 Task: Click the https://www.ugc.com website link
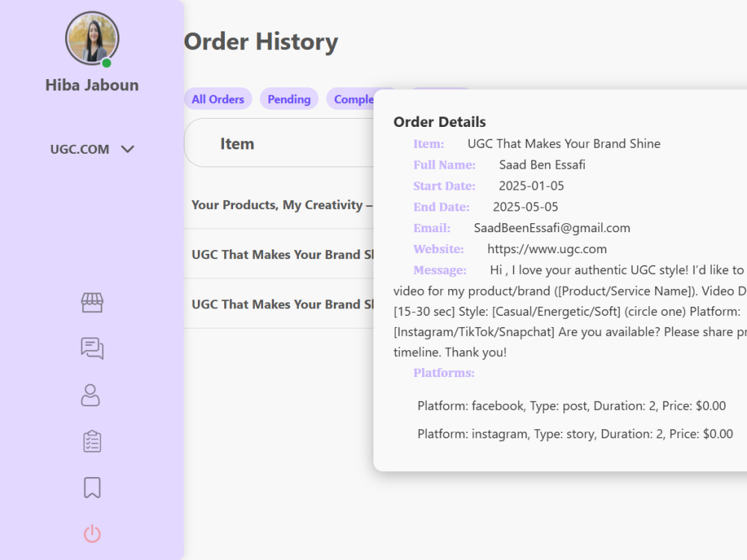(x=547, y=249)
